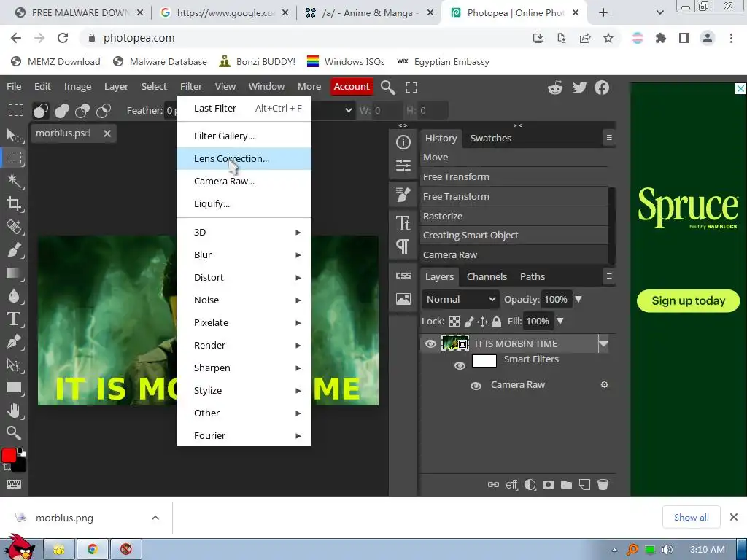Open Filter Gallery menu entry
747x560 pixels.
pyautogui.click(x=244, y=136)
